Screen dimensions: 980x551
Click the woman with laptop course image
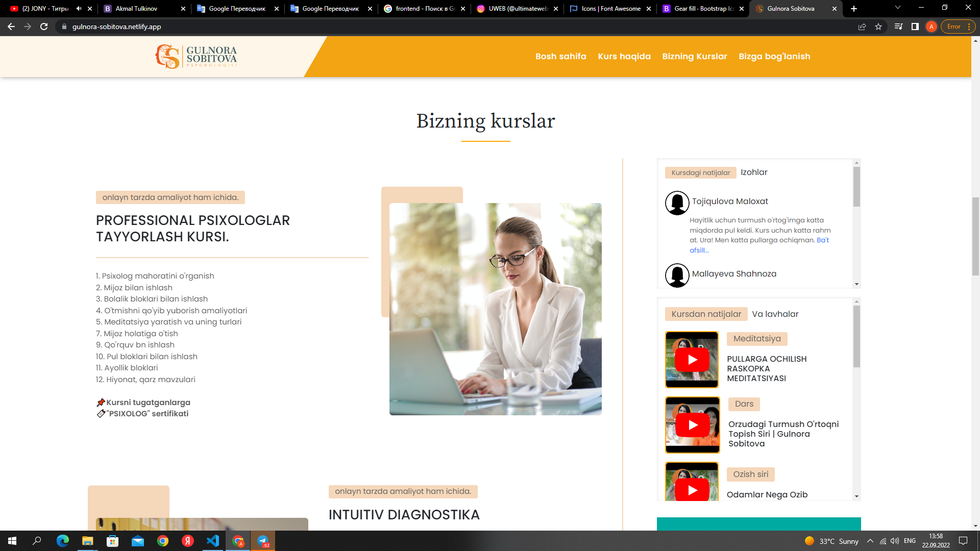point(495,309)
